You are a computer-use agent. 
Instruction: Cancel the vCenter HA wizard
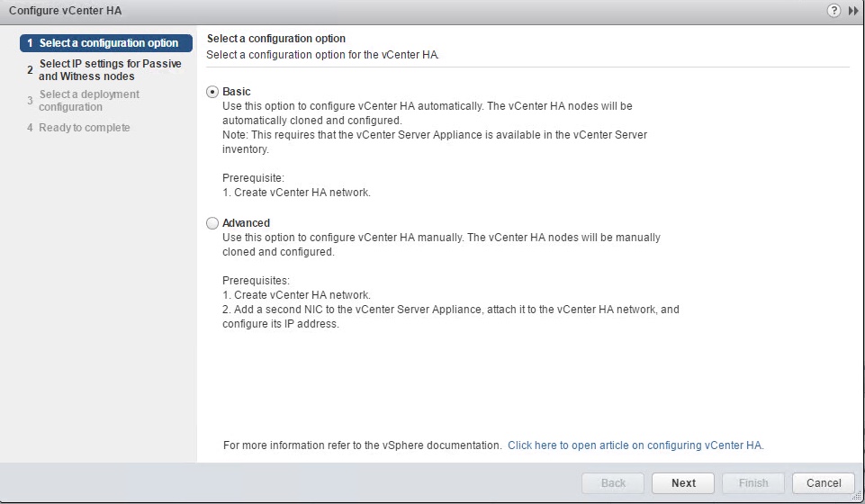pyautogui.click(x=824, y=483)
